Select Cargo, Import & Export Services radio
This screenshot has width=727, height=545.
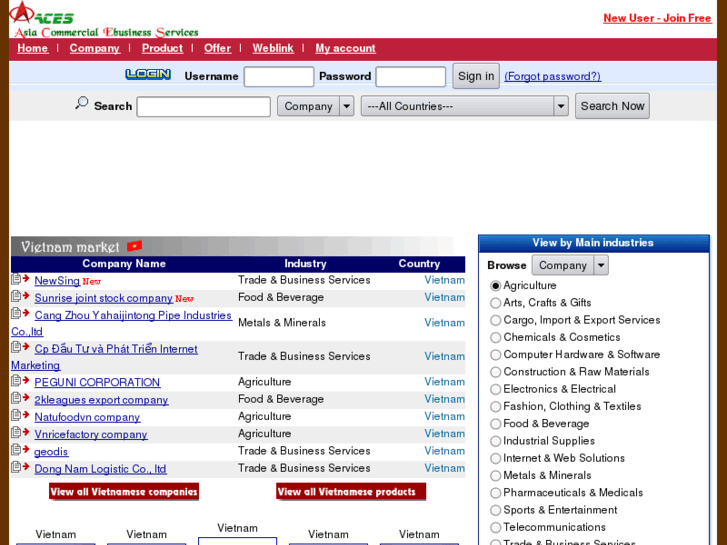click(x=496, y=320)
